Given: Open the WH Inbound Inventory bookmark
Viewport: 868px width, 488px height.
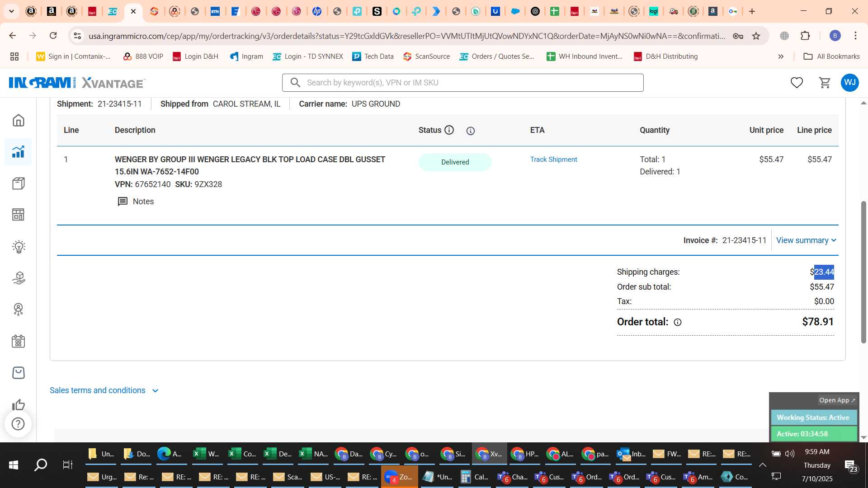Looking at the screenshot, I should 585,56.
